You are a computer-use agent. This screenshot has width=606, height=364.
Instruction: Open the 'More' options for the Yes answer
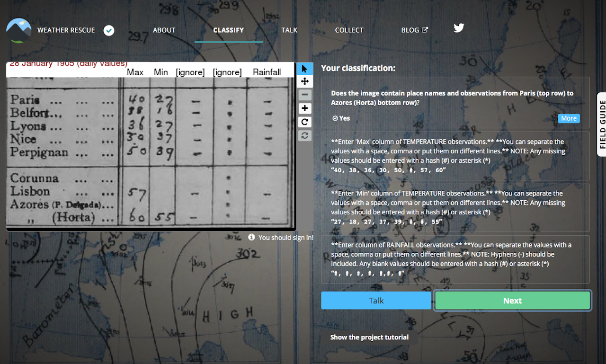pos(568,118)
